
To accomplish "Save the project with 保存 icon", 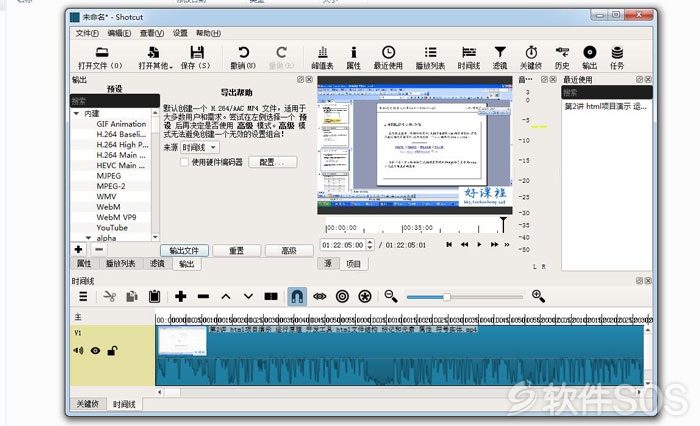I will [x=196, y=58].
